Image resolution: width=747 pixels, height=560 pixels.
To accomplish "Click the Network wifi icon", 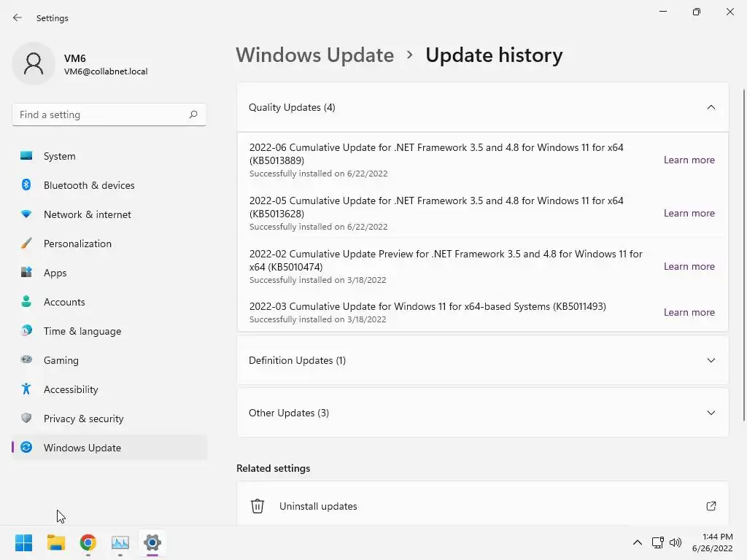I will pyautogui.click(x=26, y=214).
